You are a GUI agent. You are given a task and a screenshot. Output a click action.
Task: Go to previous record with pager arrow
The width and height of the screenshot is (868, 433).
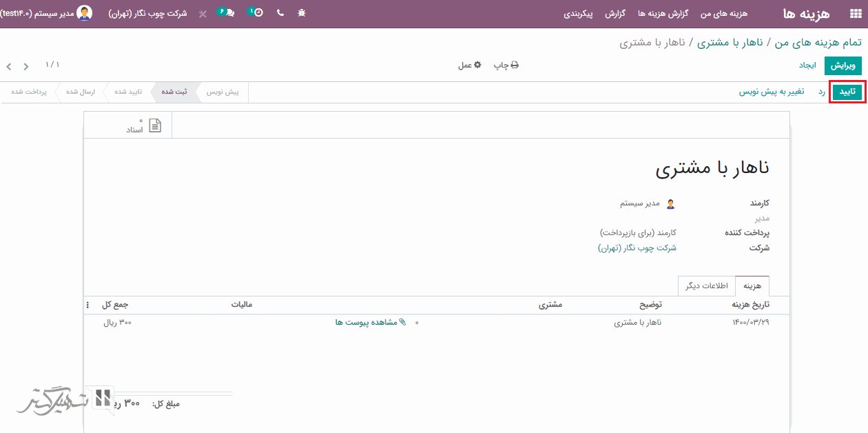click(x=26, y=67)
